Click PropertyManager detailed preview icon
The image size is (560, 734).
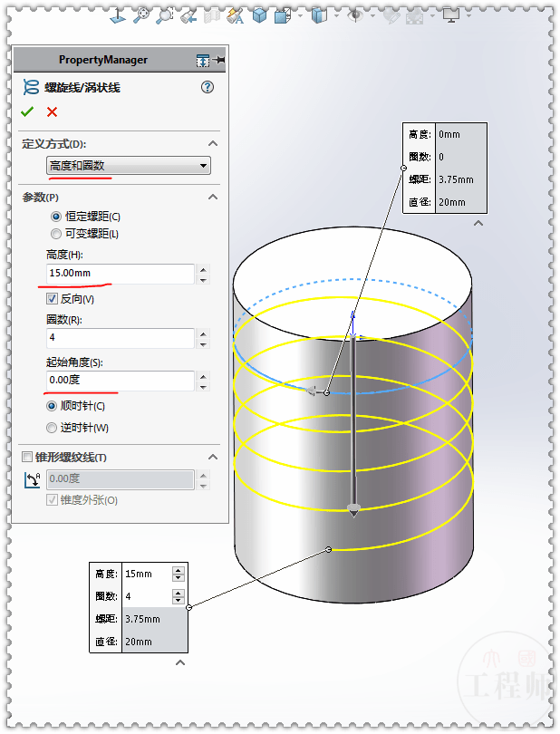pyautogui.click(x=203, y=61)
